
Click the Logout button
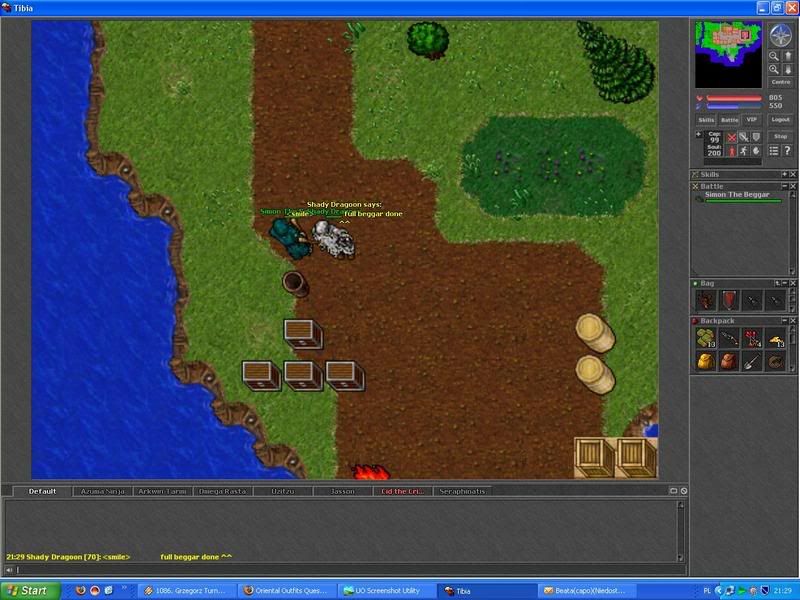coord(781,120)
